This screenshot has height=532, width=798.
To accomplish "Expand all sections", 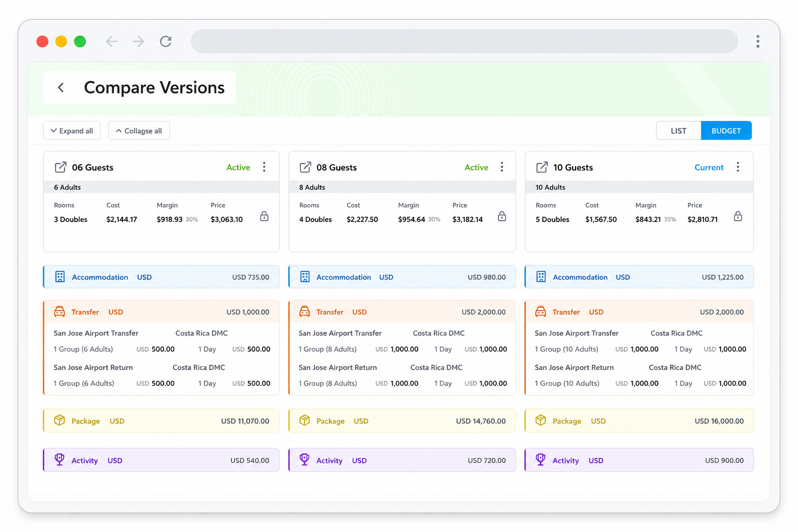I will click(x=72, y=131).
